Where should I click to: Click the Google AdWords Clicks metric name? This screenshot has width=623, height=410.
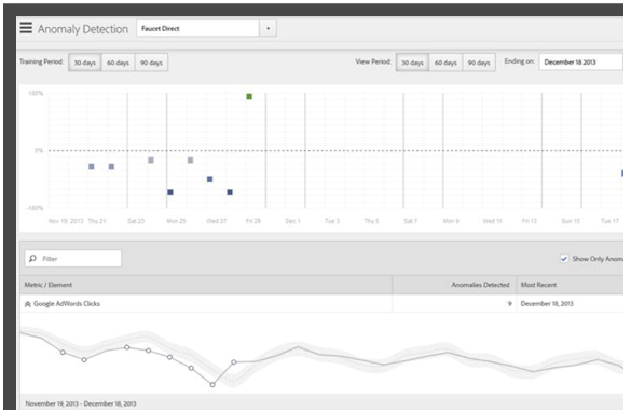(67, 304)
